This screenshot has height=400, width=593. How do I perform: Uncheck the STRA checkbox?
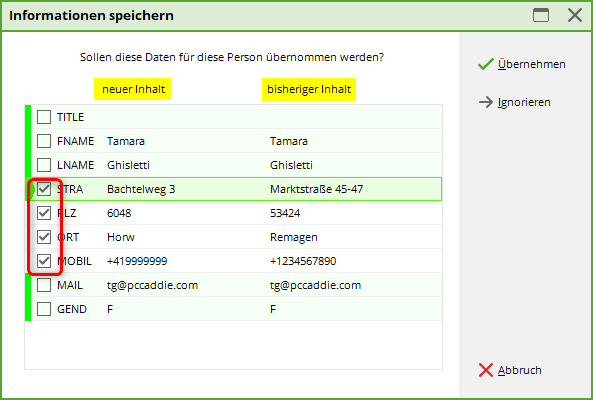(44, 189)
